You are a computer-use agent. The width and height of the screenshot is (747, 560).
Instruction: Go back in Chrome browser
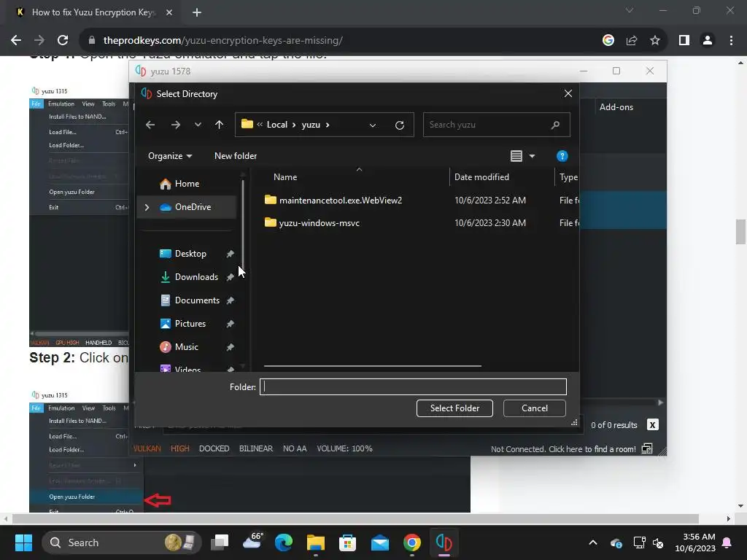16,41
